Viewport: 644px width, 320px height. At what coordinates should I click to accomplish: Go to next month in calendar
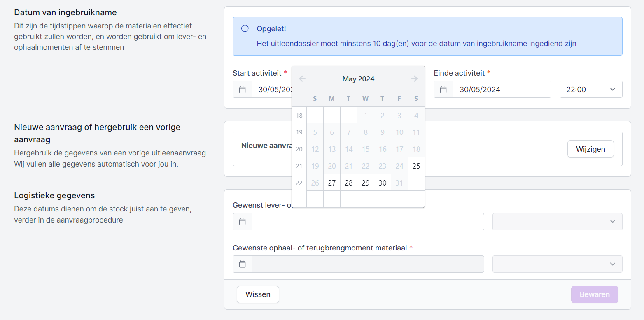click(414, 79)
